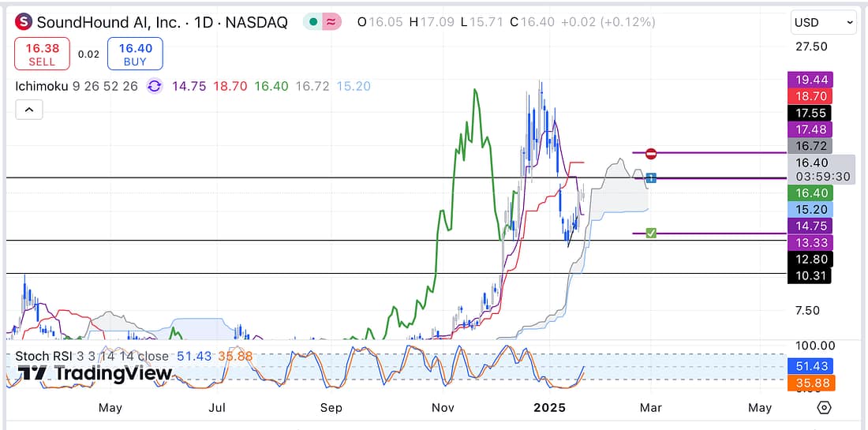Click the current price 16.40 countdown label
Image resolution: width=868 pixels, height=430 pixels.
(821, 169)
